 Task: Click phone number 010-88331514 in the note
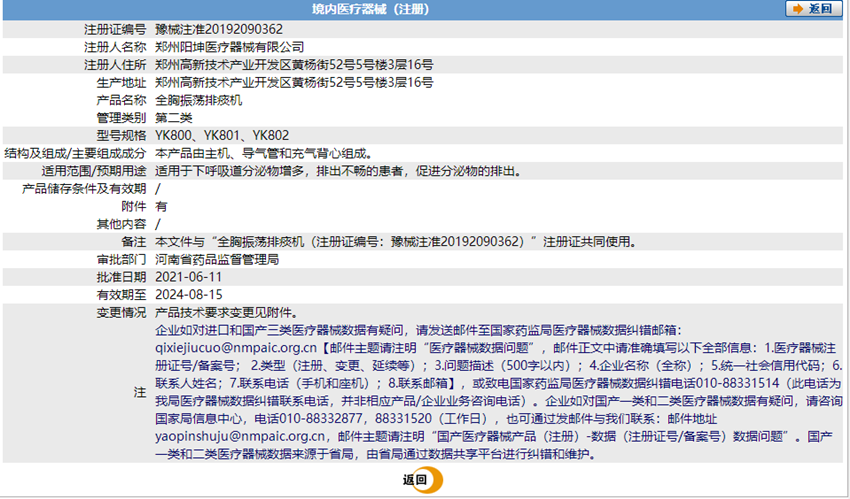[x=738, y=383]
